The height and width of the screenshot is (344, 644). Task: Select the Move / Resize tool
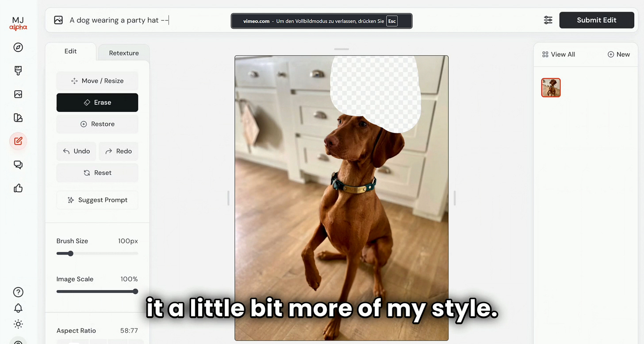97,81
